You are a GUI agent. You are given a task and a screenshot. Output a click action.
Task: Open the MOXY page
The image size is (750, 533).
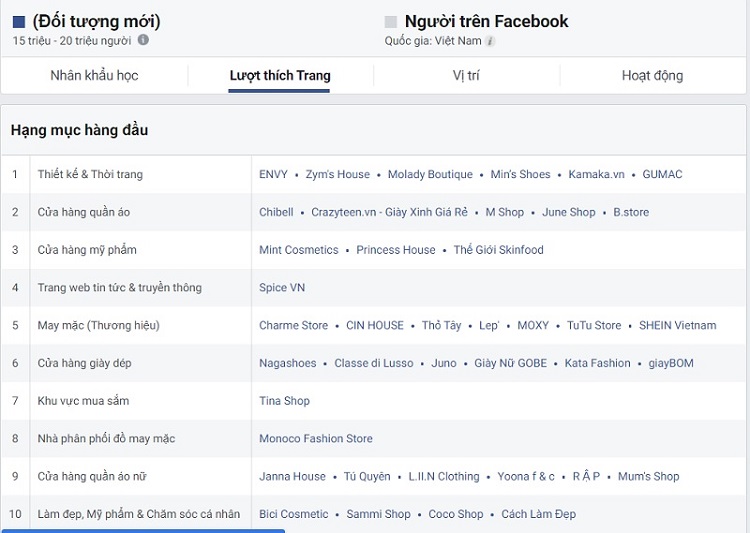[533, 325]
